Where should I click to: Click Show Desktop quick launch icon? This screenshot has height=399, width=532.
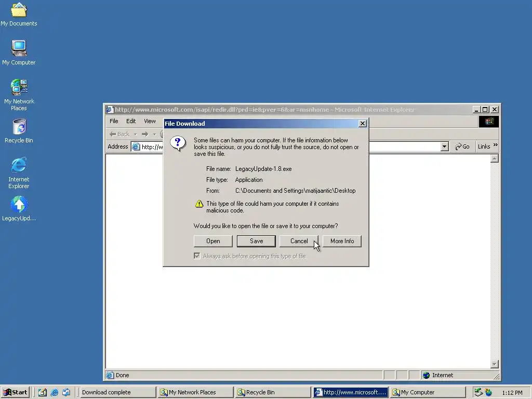pyautogui.click(x=43, y=392)
